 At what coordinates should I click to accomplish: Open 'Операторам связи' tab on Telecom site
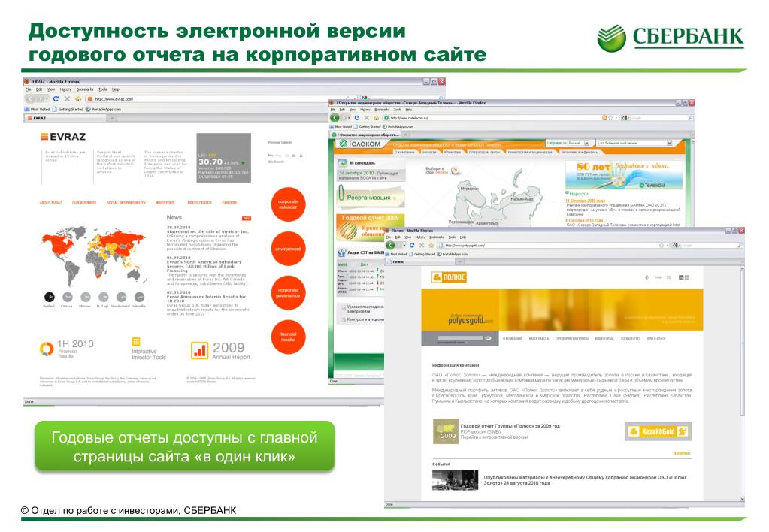[x=483, y=152]
